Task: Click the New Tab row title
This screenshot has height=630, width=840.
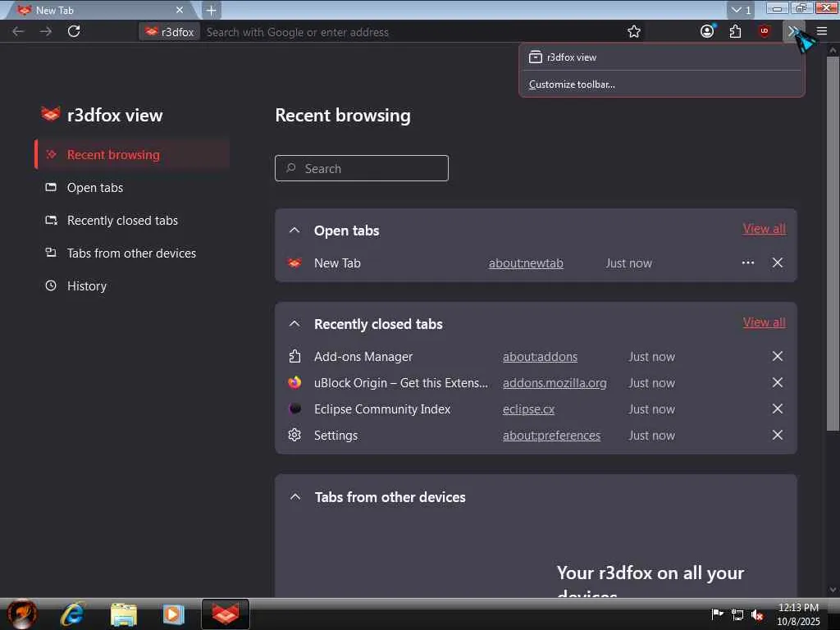Action: 337,263
